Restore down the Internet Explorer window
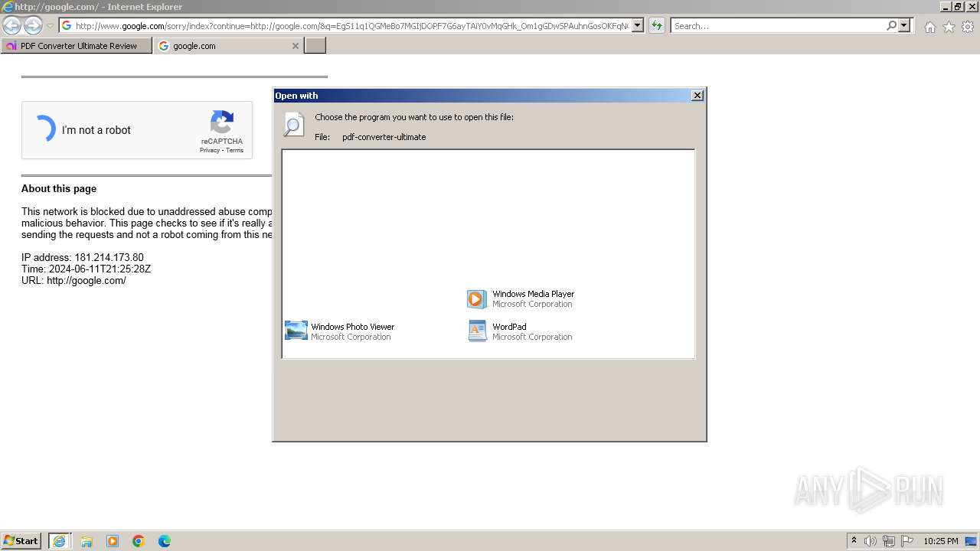980x551 pixels. coord(958,7)
